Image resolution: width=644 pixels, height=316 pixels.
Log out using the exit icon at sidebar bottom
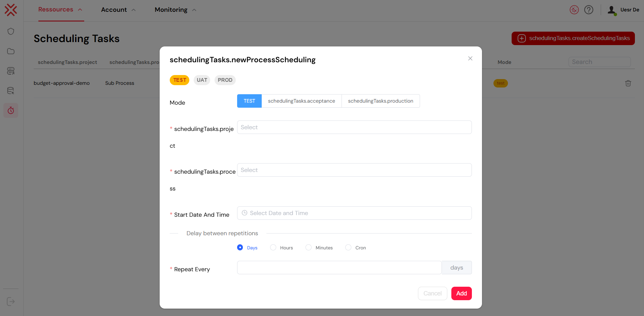[10, 301]
